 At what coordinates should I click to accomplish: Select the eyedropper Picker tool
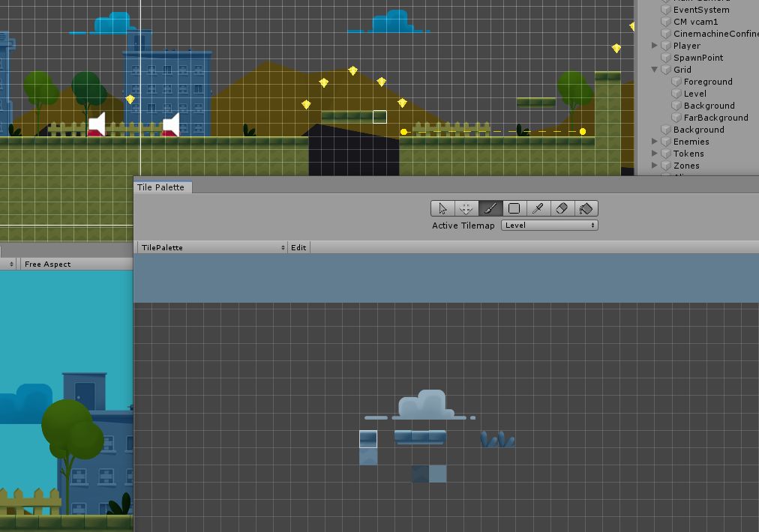538,209
